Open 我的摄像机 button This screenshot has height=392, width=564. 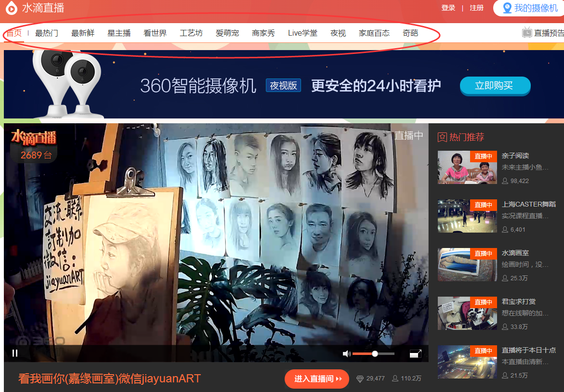529,8
